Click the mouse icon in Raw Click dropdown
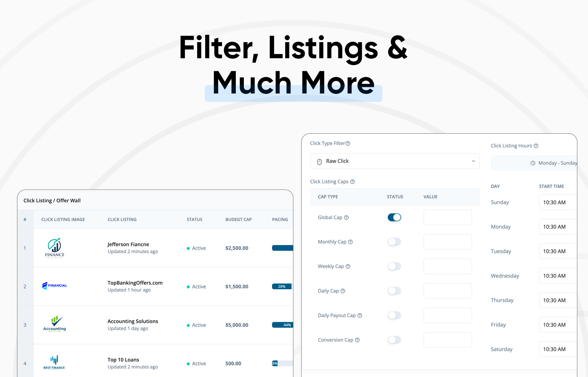 tap(319, 162)
